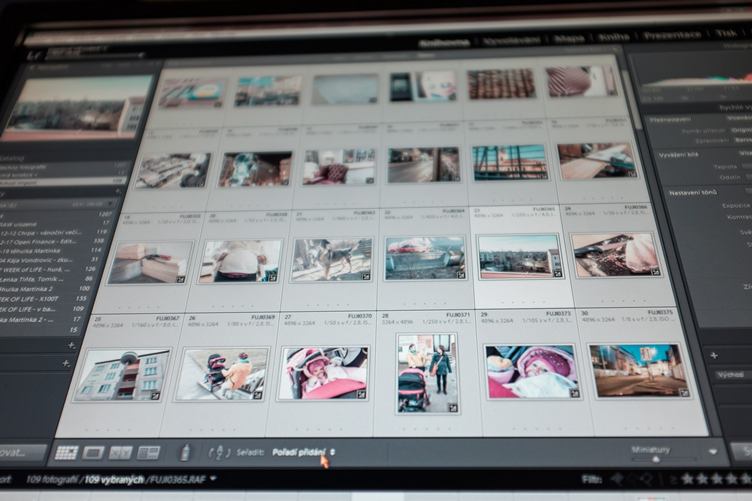Click the badge icon on FUJI0375 thumbnail
The image size is (752, 501).
coord(684,393)
